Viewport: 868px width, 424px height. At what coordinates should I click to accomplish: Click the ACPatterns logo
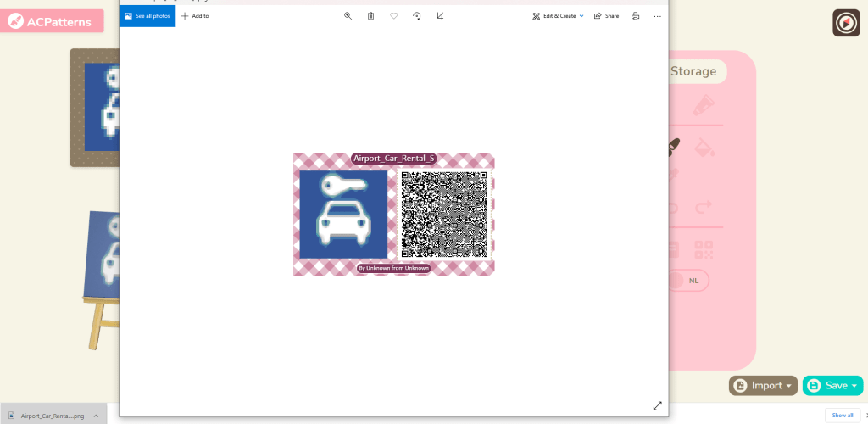tap(51, 21)
